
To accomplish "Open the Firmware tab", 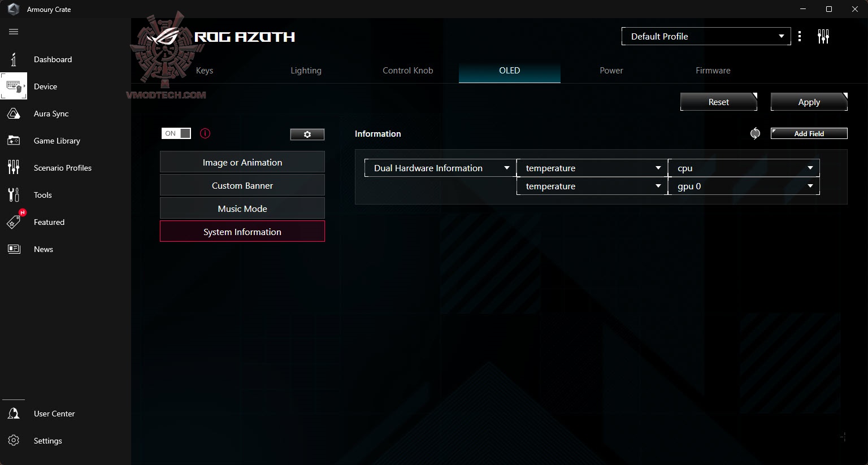I will (x=713, y=71).
